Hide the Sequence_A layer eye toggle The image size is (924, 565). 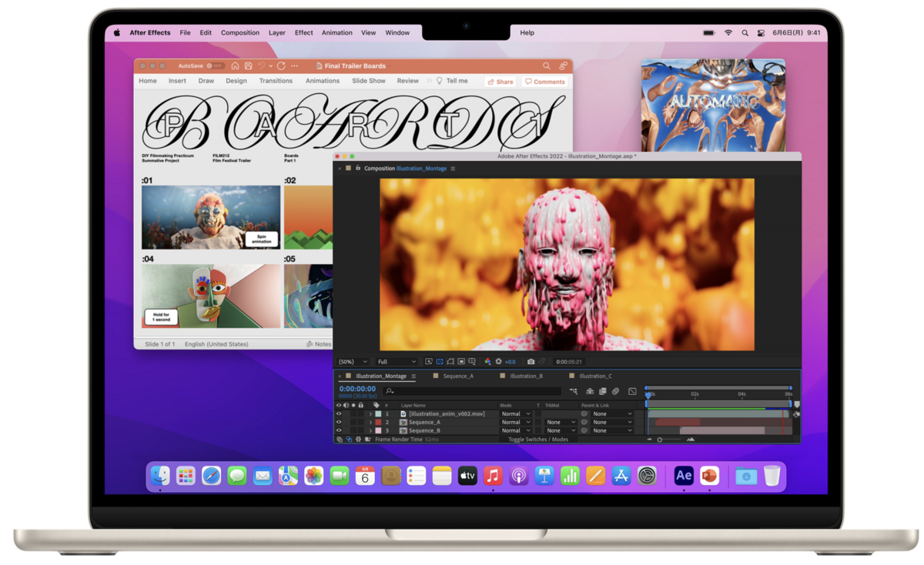[339, 423]
